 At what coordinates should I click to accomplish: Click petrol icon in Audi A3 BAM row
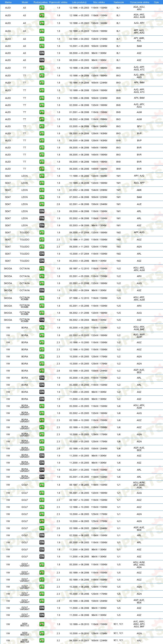click(x=42, y=46)
